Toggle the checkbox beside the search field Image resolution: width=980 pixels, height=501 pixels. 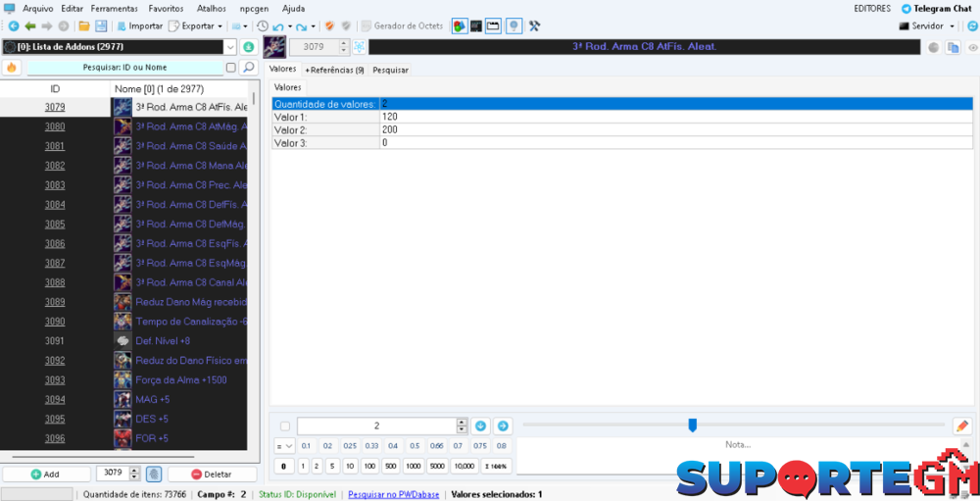tap(231, 68)
